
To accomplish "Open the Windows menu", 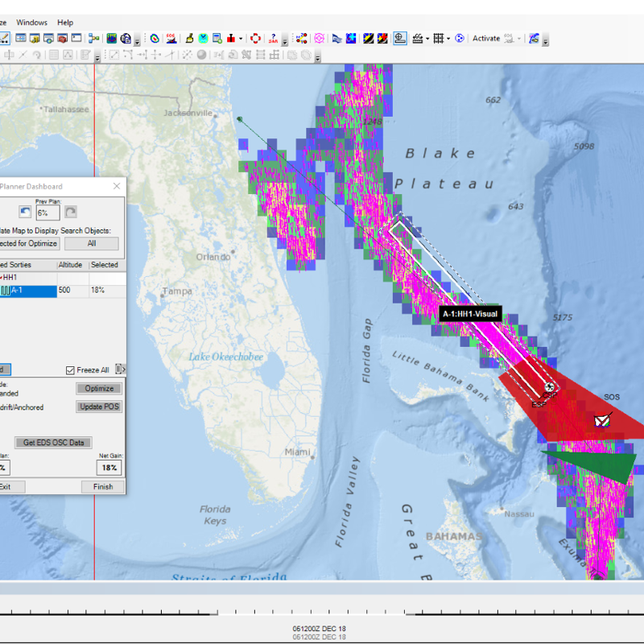I will (32, 23).
